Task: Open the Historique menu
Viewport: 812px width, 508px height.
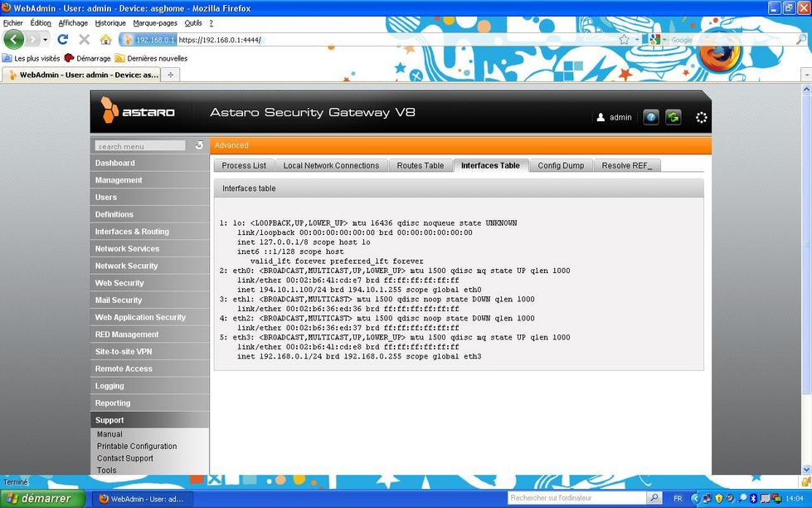Action: point(110,23)
